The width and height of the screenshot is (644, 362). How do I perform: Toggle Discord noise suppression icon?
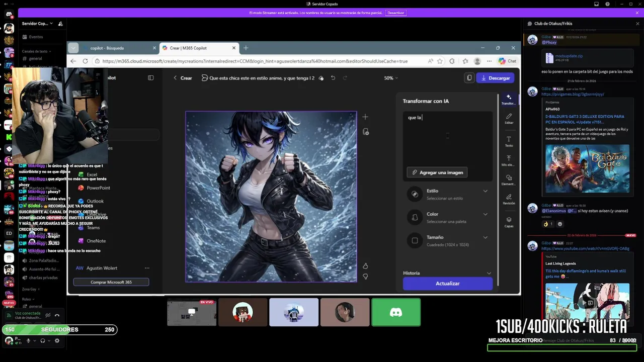tap(48, 315)
